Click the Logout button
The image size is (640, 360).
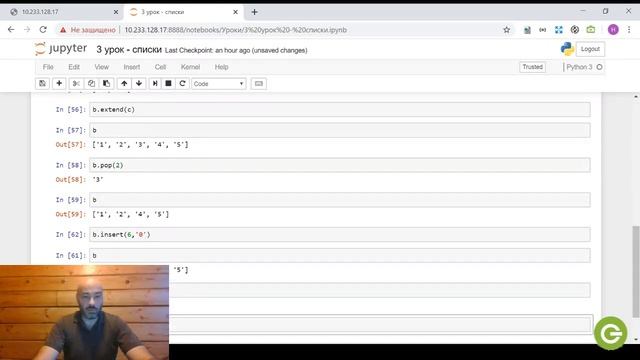590,49
